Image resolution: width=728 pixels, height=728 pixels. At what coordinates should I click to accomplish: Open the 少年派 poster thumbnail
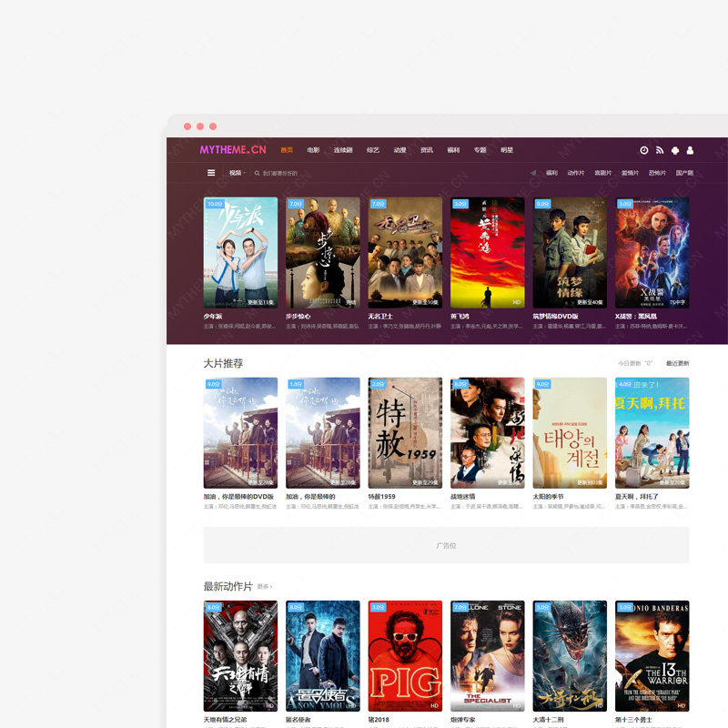(240, 252)
